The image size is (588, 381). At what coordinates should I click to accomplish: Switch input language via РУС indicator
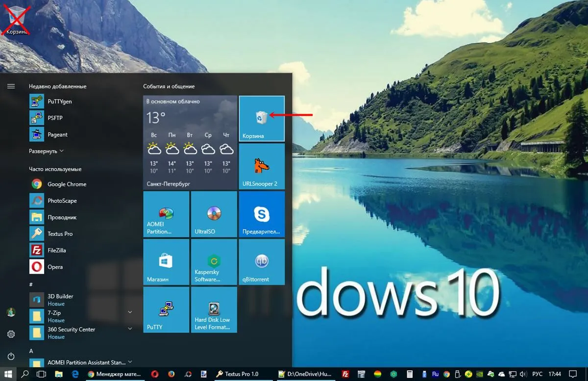click(537, 374)
